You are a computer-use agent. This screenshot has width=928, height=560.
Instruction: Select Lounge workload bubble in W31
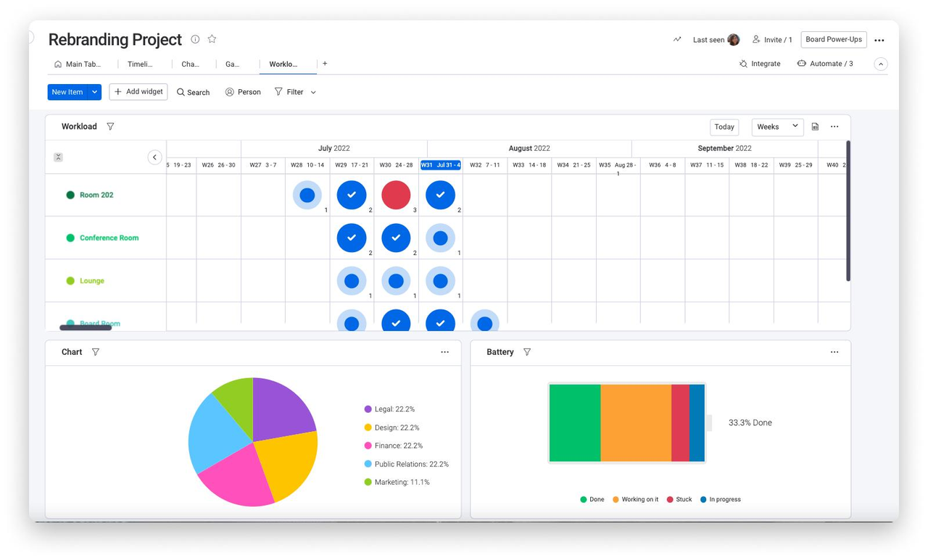(440, 280)
